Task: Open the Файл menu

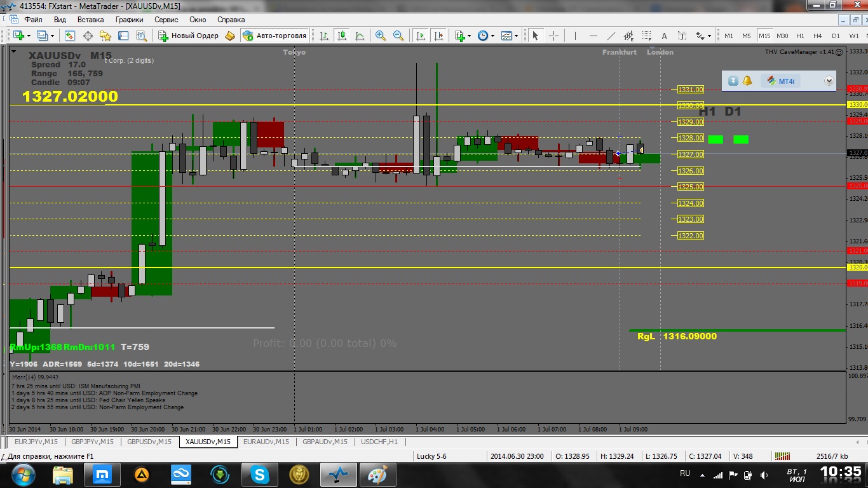Action: click(32, 20)
